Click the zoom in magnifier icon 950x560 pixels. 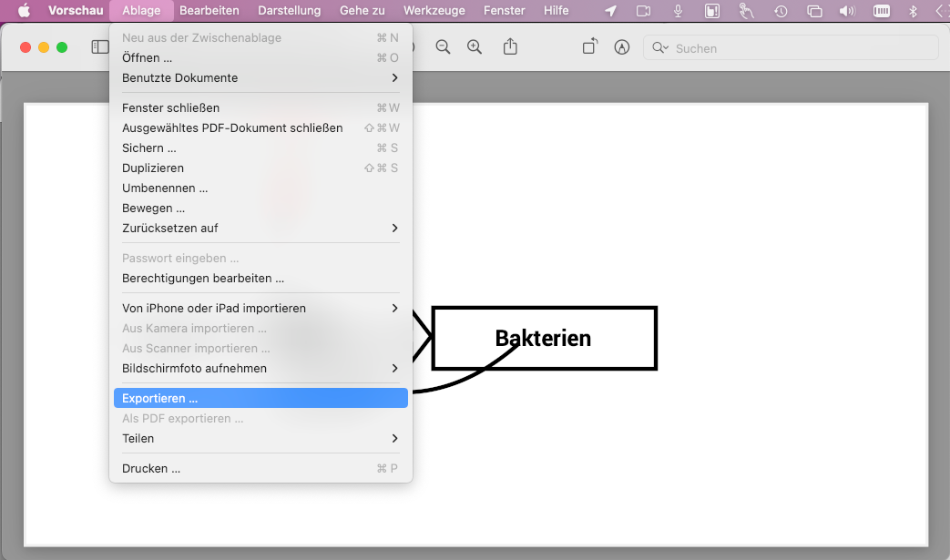click(475, 47)
